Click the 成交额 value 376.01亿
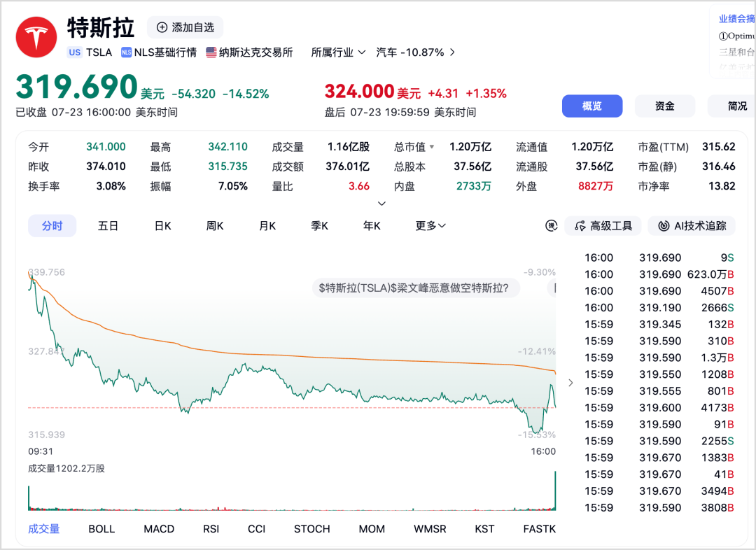 pos(348,167)
